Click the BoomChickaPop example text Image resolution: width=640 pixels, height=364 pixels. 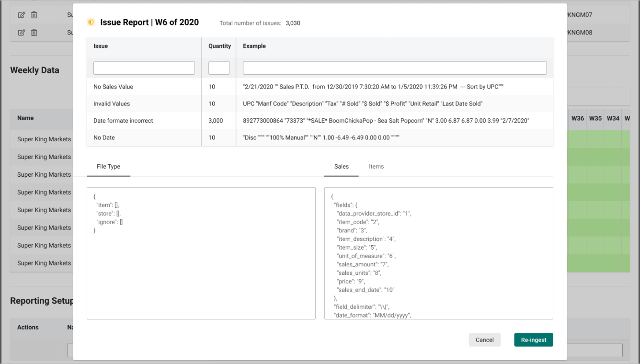[x=386, y=121]
